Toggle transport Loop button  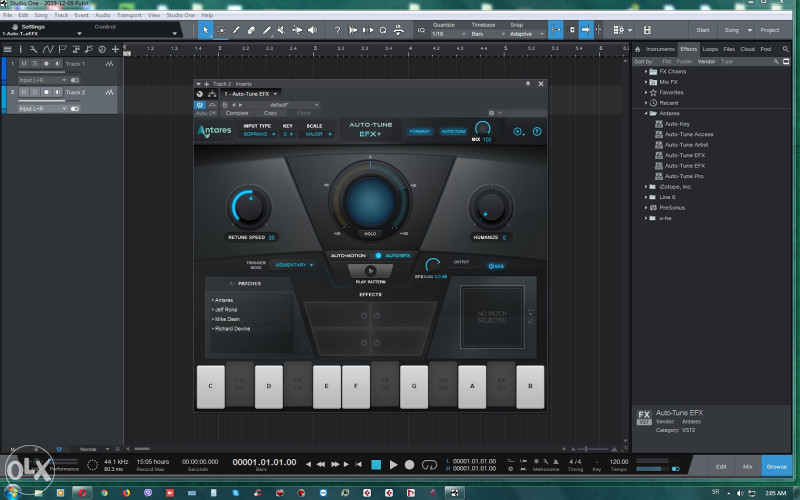tap(430, 464)
